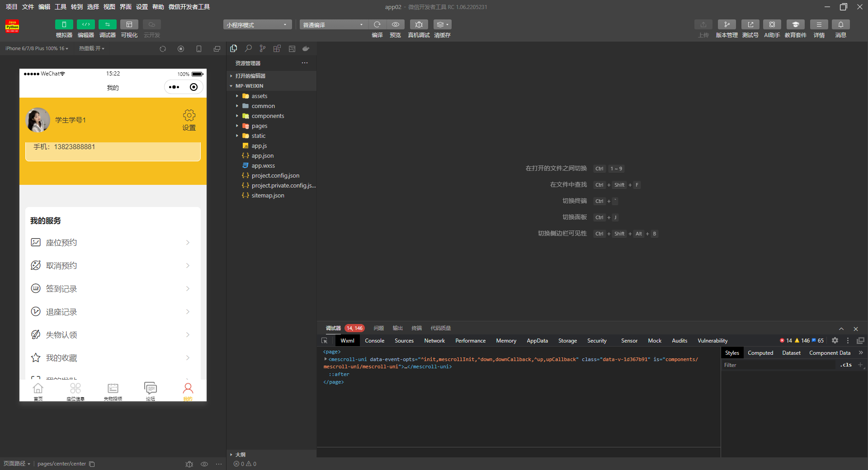
Task: Open the Explorer files icon in the sidebar
Action: [234, 48]
